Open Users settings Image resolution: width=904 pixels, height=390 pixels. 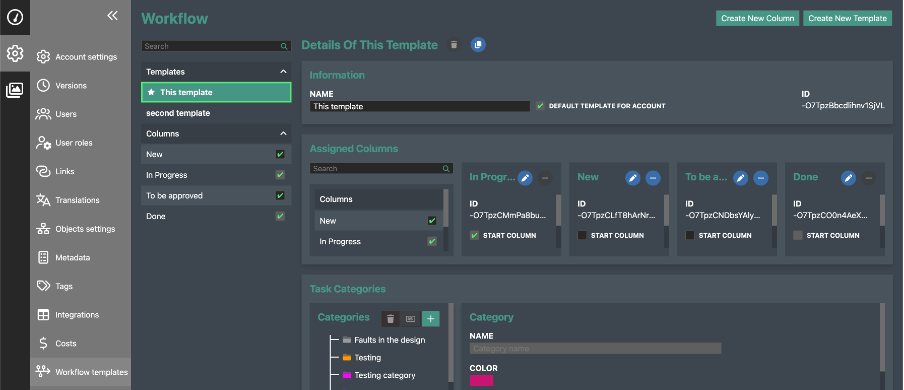pyautogui.click(x=81, y=114)
